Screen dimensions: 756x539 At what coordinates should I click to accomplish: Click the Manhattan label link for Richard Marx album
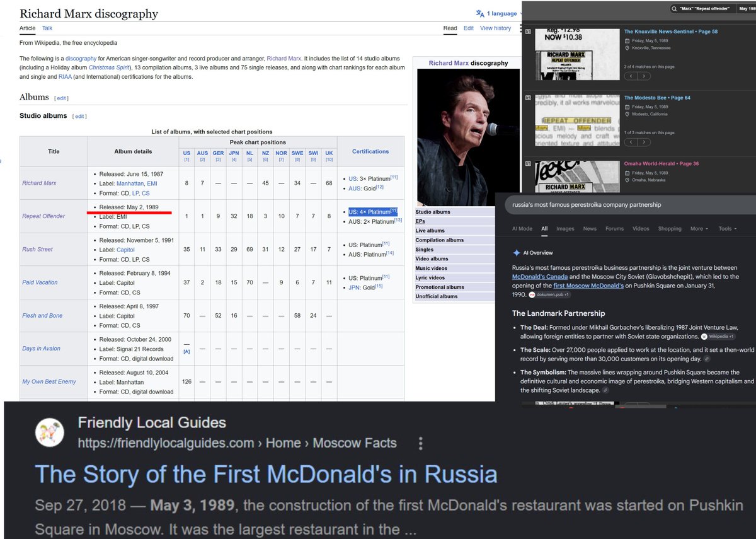click(x=130, y=183)
